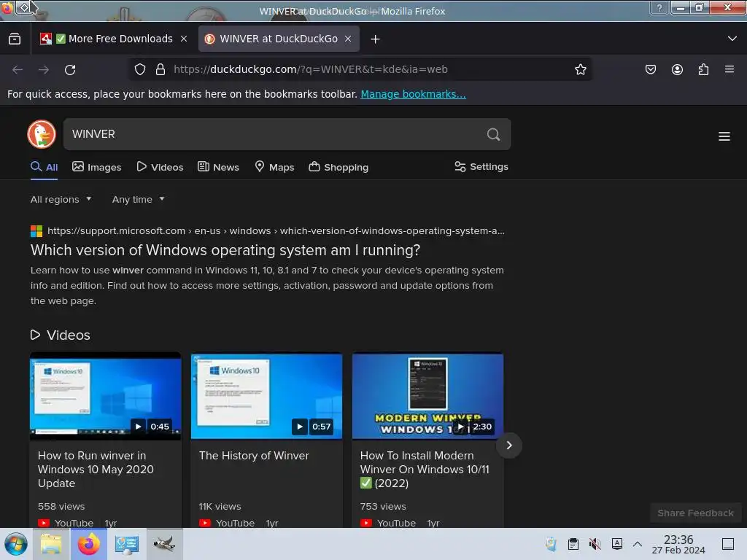Click the taskbar clock showing 23:36
The image size is (747, 560).
pyautogui.click(x=678, y=544)
